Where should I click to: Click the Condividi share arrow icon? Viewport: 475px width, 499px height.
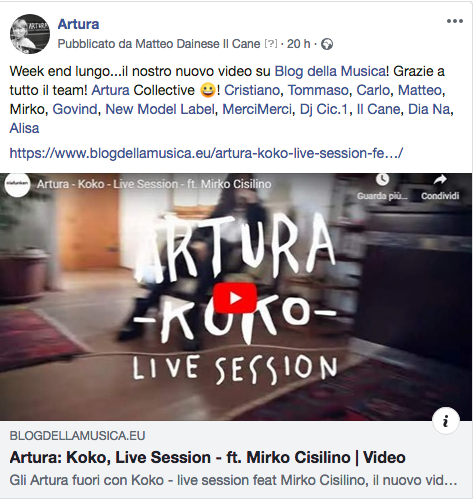(x=440, y=180)
